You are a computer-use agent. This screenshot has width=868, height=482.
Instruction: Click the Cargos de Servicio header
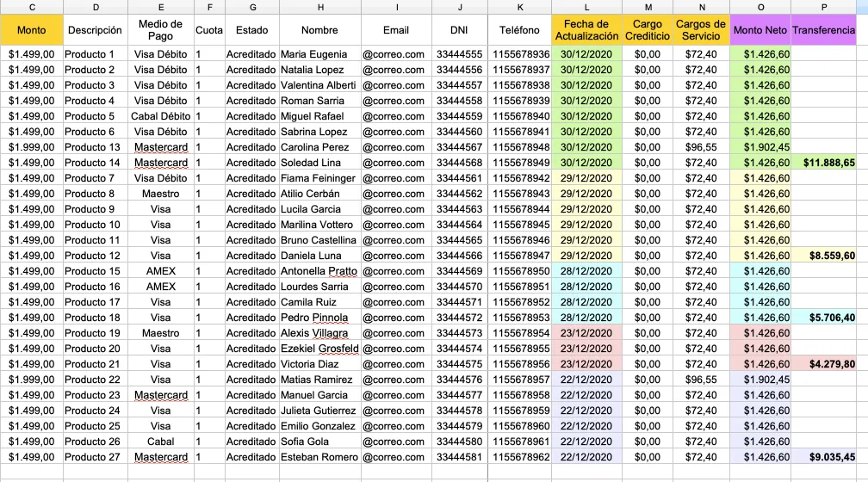point(701,30)
